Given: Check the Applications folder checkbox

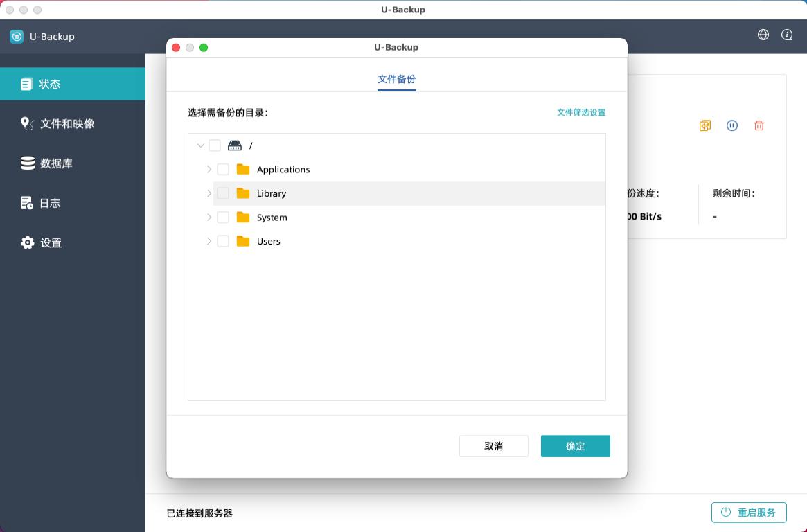Looking at the screenshot, I should (223, 170).
